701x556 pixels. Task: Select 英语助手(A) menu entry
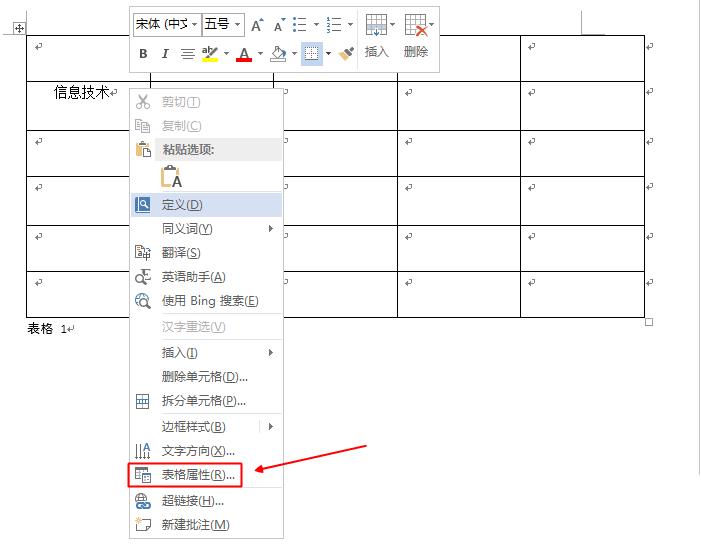click(x=207, y=277)
